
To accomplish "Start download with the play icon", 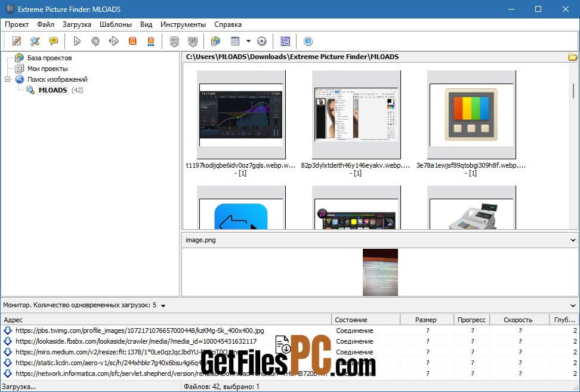I will coord(77,41).
